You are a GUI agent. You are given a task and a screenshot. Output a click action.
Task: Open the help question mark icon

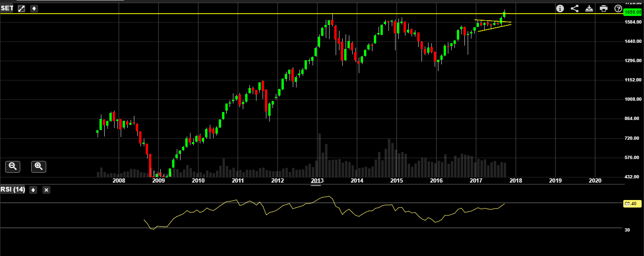coord(618,8)
